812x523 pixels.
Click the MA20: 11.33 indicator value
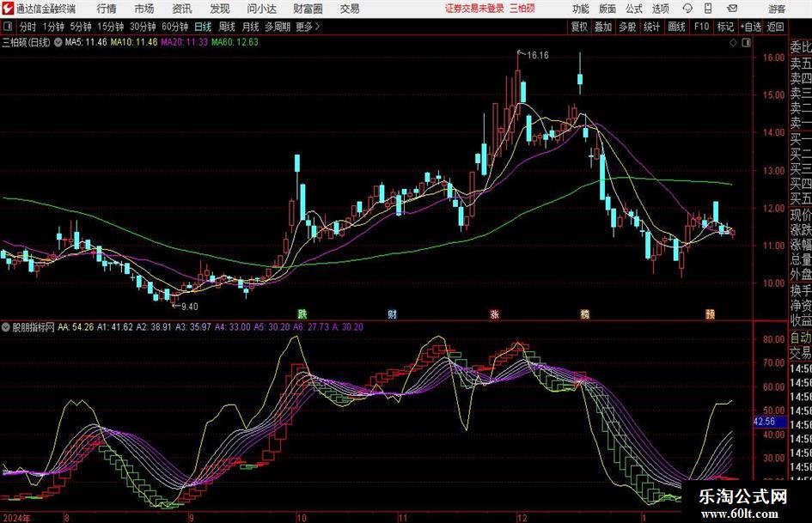pyautogui.click(x=185, y=42)
